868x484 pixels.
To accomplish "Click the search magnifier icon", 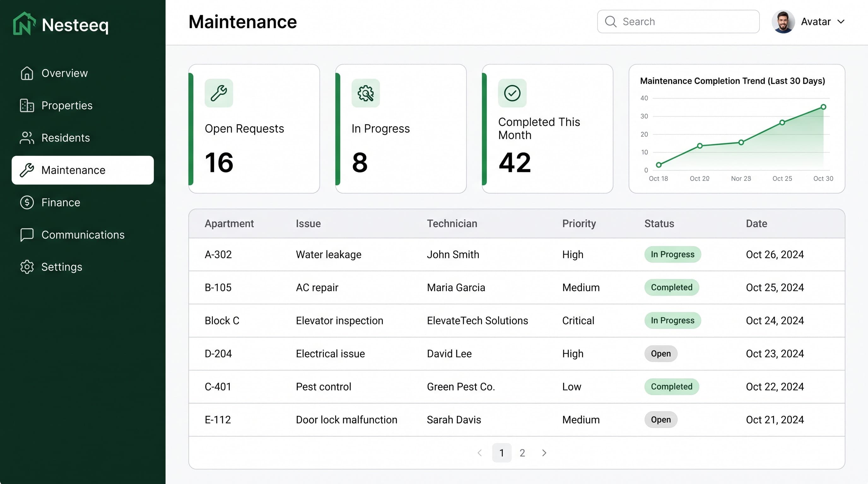I will point(611,21).
